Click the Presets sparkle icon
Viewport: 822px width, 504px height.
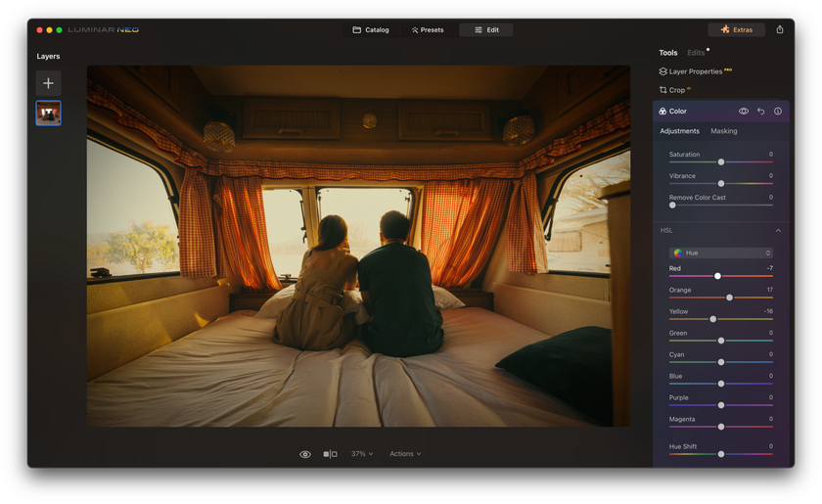[x=415, y=30]
